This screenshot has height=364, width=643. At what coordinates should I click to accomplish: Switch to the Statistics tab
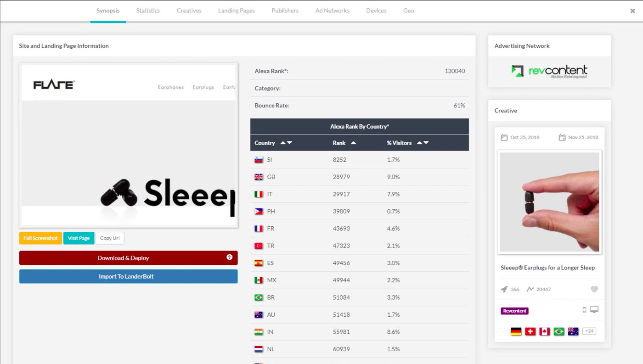[148, 11]
